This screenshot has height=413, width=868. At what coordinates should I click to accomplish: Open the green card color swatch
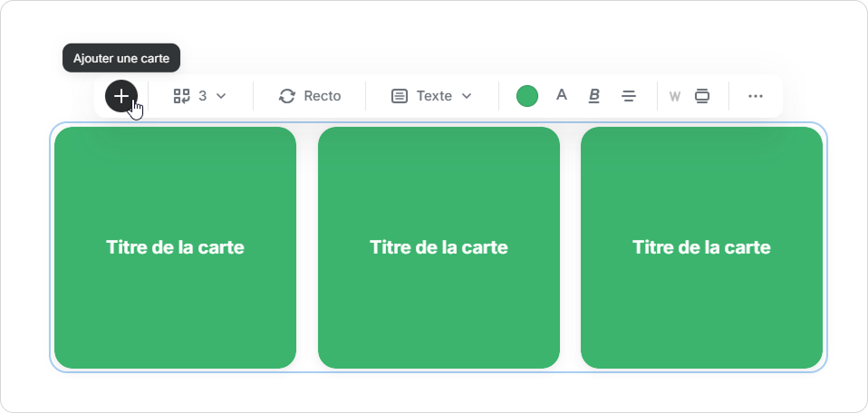tap(527, 96)
